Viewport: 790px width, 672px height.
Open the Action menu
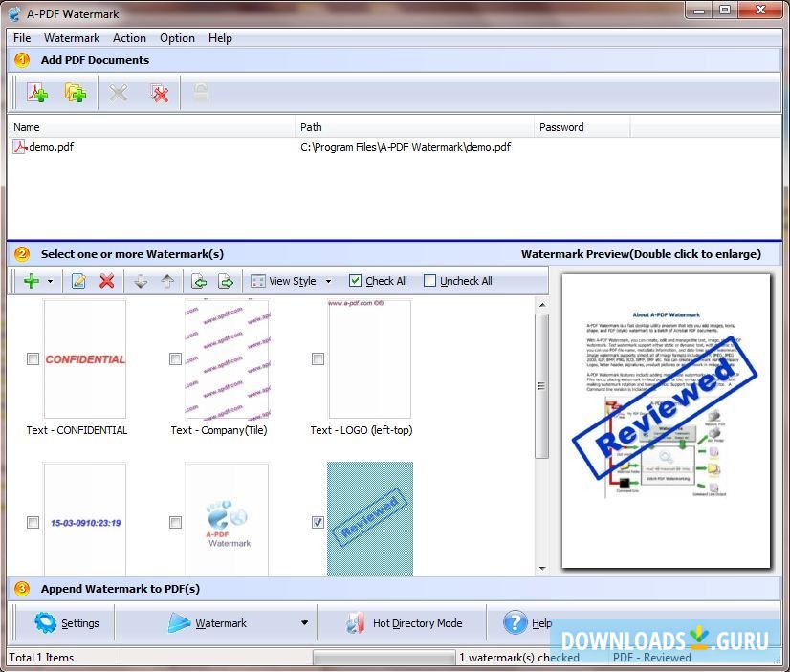pyautogui.click(x=129, y=38)
